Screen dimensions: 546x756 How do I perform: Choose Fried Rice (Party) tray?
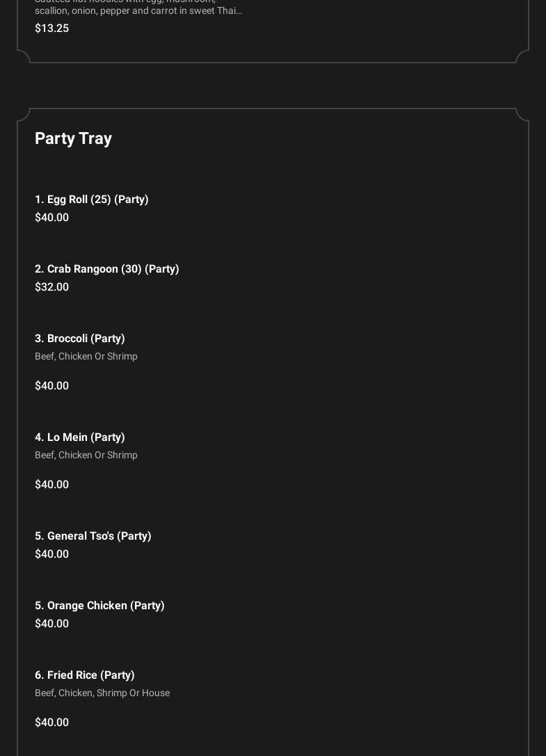pos(85,675)
